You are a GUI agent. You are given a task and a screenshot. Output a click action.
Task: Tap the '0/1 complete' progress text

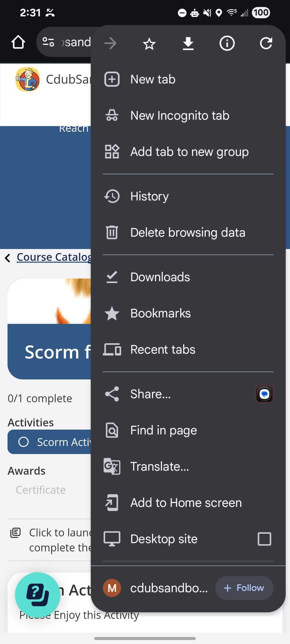(40, 398)
